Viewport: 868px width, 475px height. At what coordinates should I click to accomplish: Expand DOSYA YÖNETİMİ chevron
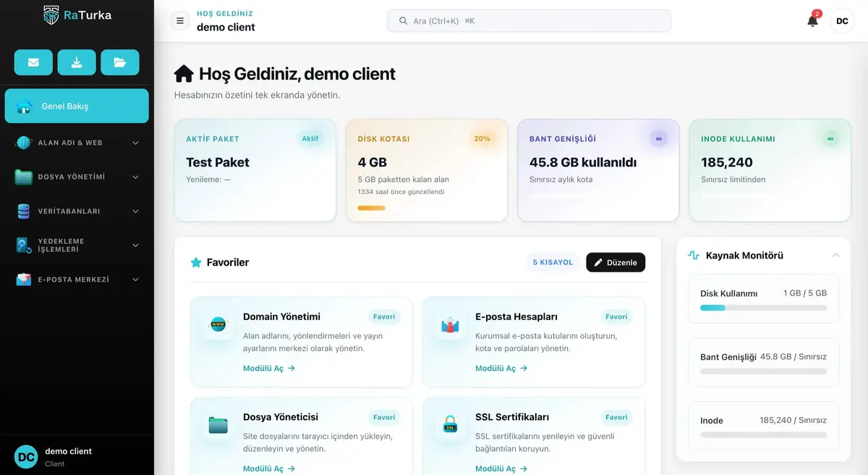pyautogui.click(x=135, y=177)
